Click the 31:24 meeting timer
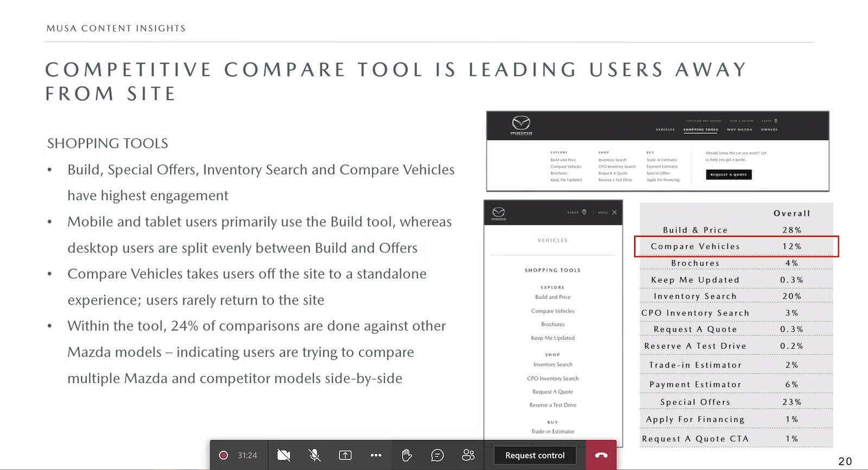868x470 pixels. tap(247, 455)
